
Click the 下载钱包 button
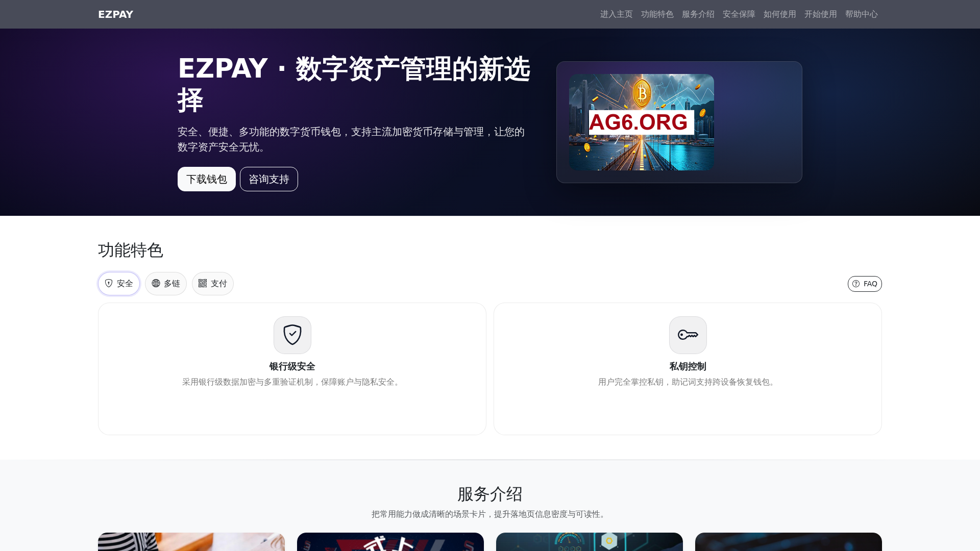point(207,179)
